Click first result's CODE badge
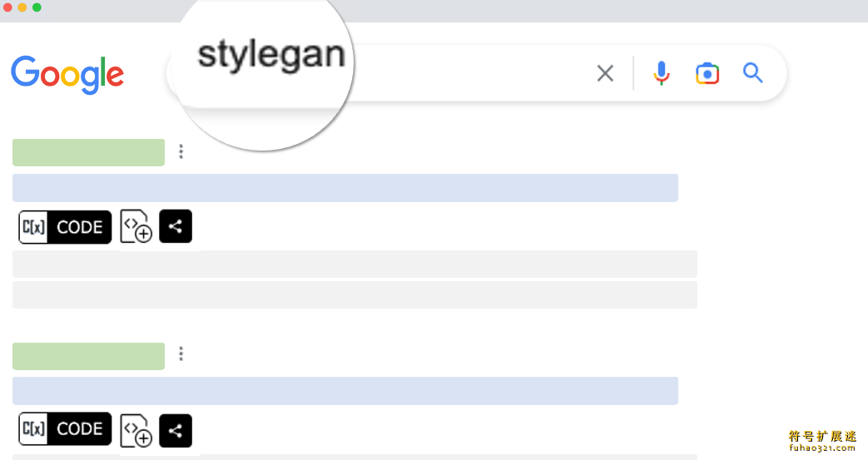 click(65, 227)
